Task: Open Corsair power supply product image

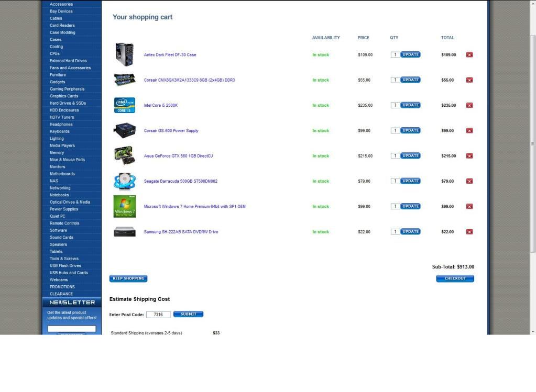Action: 124,130
